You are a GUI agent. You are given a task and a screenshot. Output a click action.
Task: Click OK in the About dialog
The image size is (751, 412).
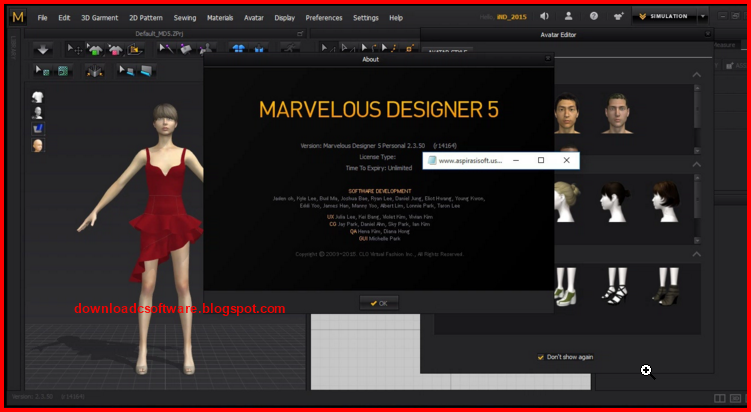click(379, 303)
